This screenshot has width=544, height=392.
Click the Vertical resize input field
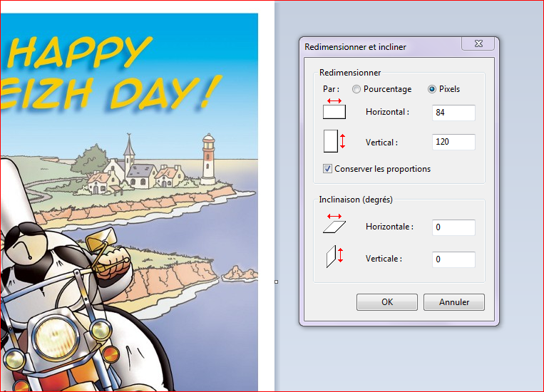(453, 142)
